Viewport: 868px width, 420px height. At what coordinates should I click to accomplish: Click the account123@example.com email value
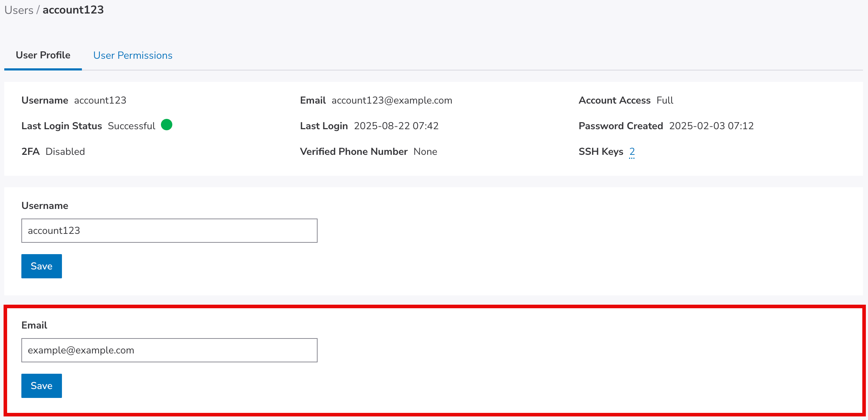pos(392,100)
